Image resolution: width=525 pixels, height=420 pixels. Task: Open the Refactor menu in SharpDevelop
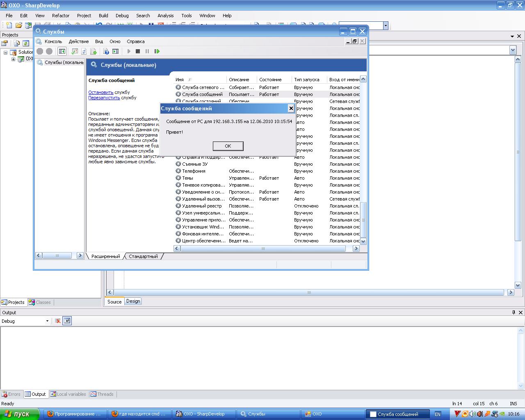click(61, 16)
